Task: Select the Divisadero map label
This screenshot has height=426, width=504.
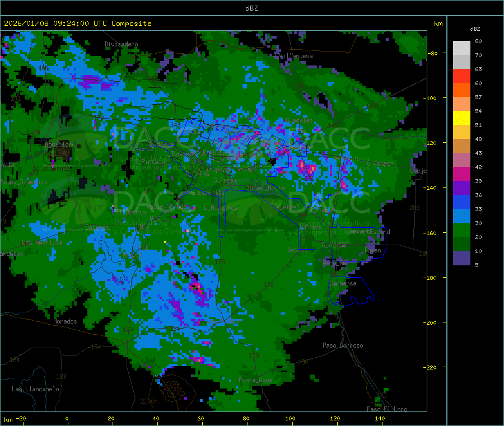Action: pos(121,44)
